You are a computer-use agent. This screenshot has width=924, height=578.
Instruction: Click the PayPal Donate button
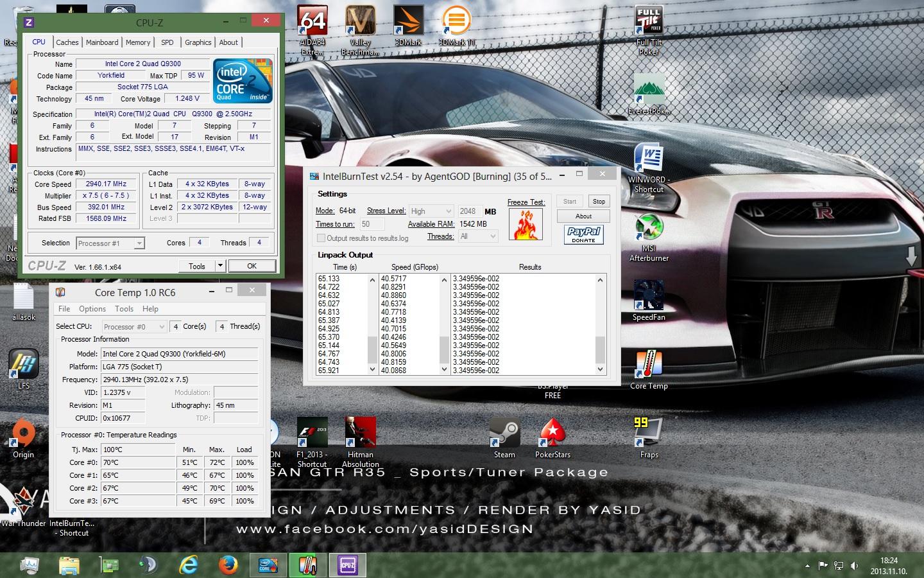click(583, 234)
